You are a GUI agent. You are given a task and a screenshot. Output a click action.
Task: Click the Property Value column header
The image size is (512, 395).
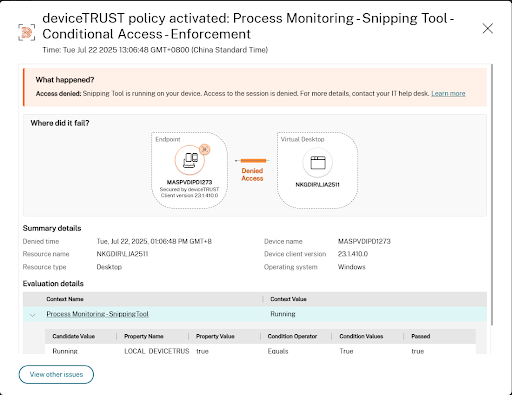[215, 336]
